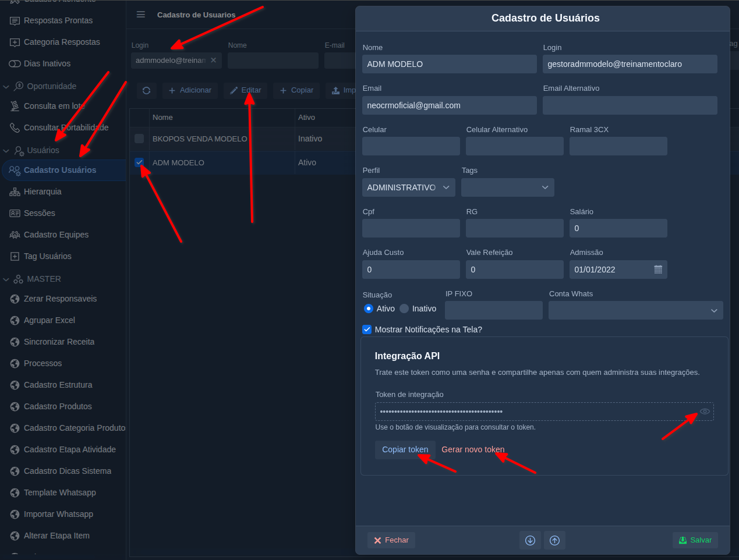Click the hamburger menu icon
This screenshot has height=560, width=739.
click(141, 15)
